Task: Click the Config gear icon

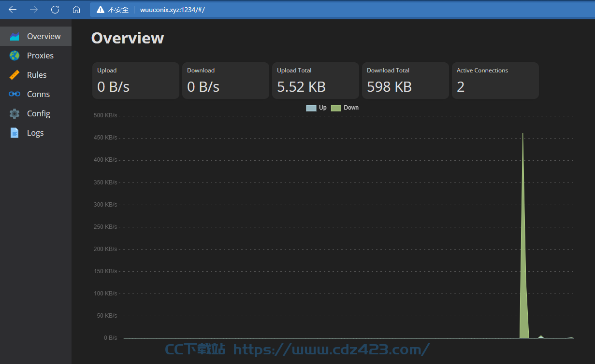Action: pyautogui.click(x=15, y=113)
